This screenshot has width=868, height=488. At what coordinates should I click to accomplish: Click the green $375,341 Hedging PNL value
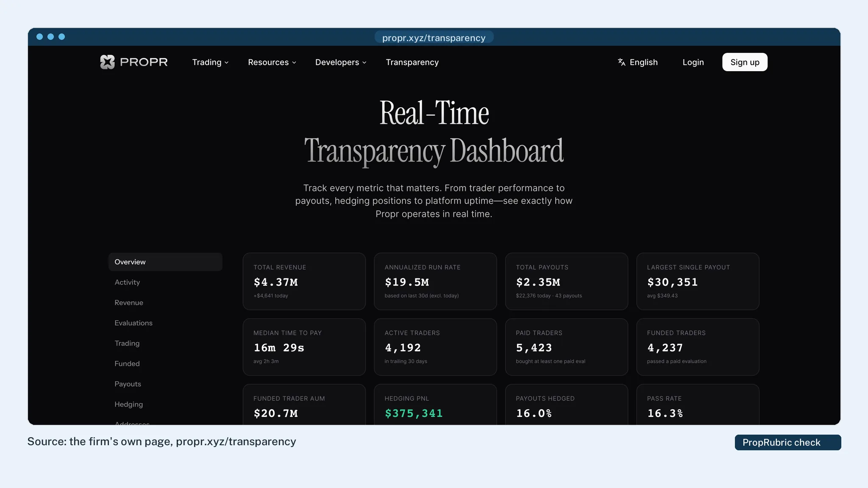coord(414,413)
